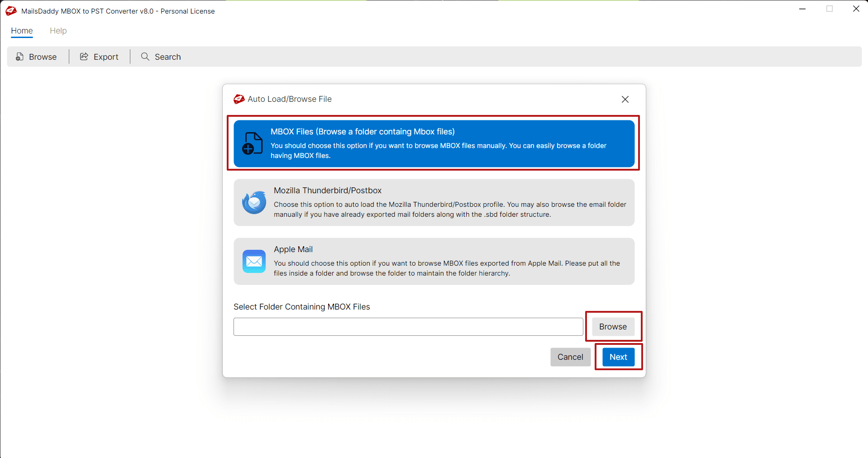The width and height of the screenshot is (868, 458).
Task: Choose the Mozilla Thunderbird/Postbox option
Action: pos(433,202)
